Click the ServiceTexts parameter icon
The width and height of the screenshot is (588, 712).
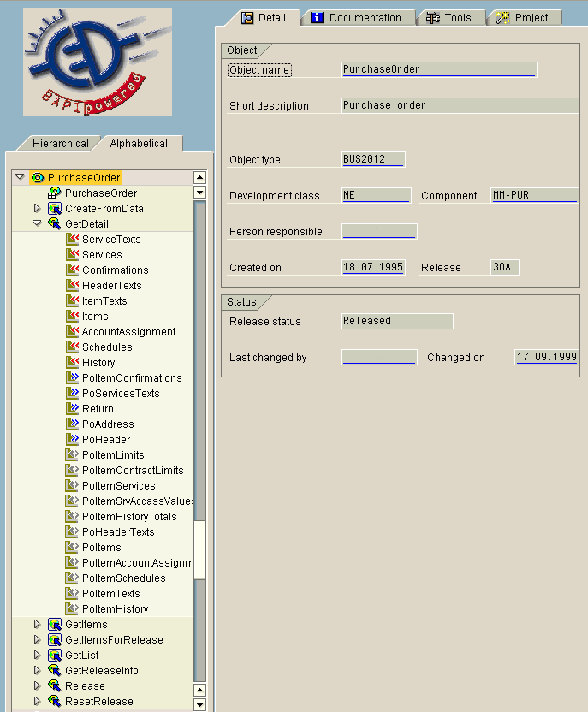click(x=72, y=240)
